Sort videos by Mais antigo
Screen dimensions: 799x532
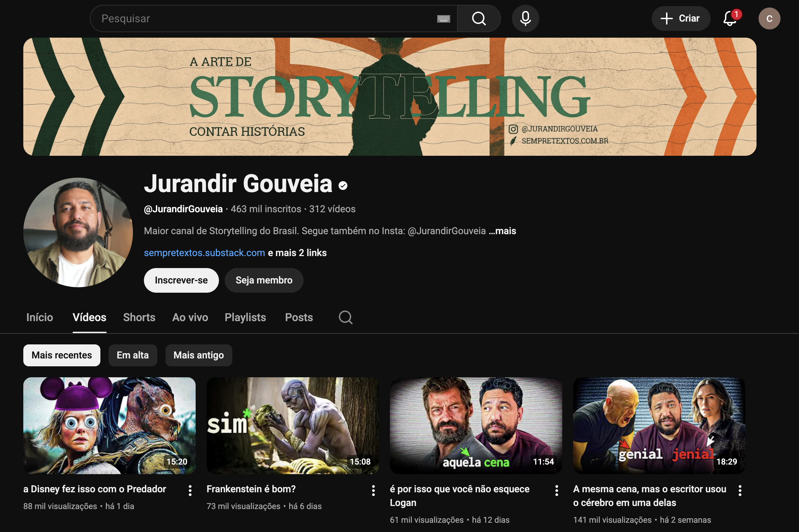click(x=198, y=355)
